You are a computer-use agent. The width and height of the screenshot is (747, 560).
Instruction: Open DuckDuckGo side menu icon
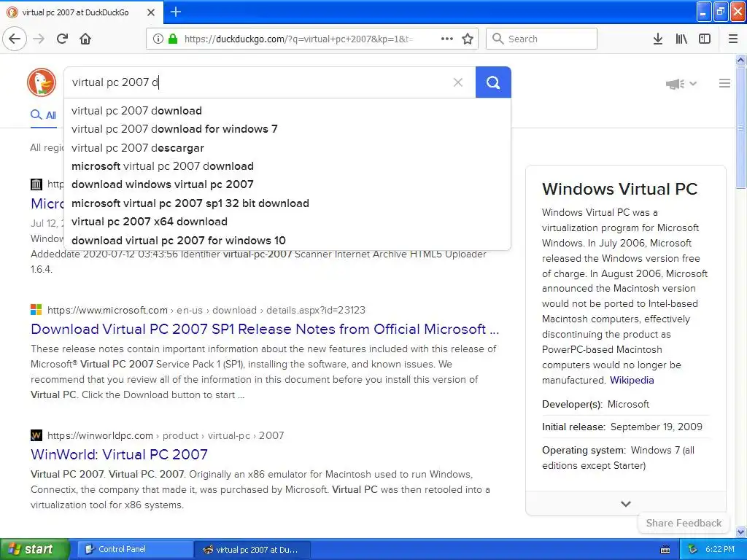724,83
